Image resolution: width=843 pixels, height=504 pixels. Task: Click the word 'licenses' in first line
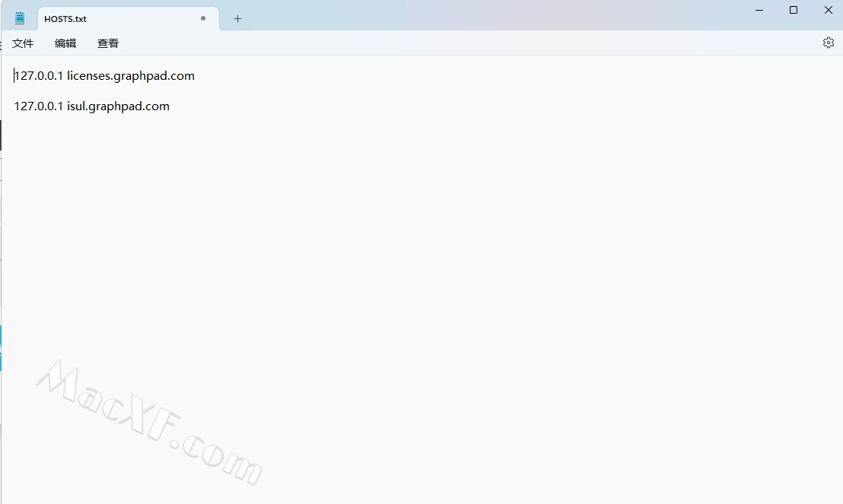[x=88, y=76]
